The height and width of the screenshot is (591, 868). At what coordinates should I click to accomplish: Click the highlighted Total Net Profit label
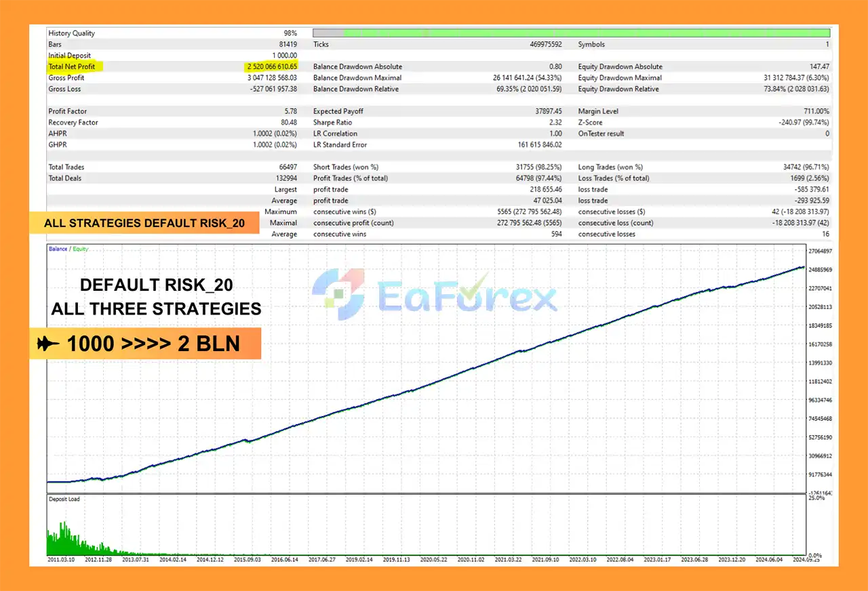[x=72, y=66]
